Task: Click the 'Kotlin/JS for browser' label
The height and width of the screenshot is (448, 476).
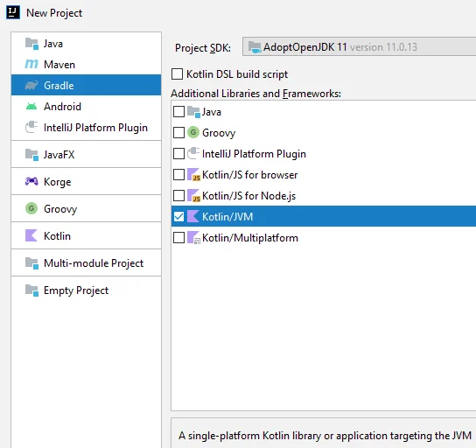Action: click(250, 175)
